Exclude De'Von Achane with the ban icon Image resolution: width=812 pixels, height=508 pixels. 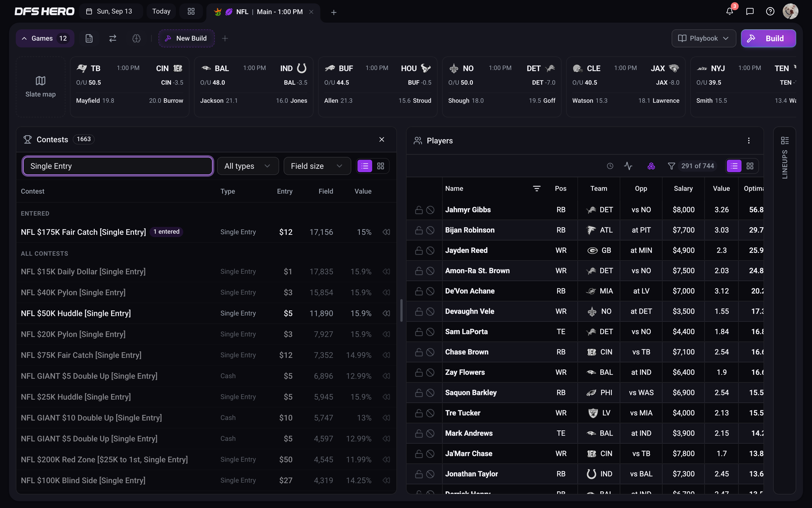tap(430, 291)
